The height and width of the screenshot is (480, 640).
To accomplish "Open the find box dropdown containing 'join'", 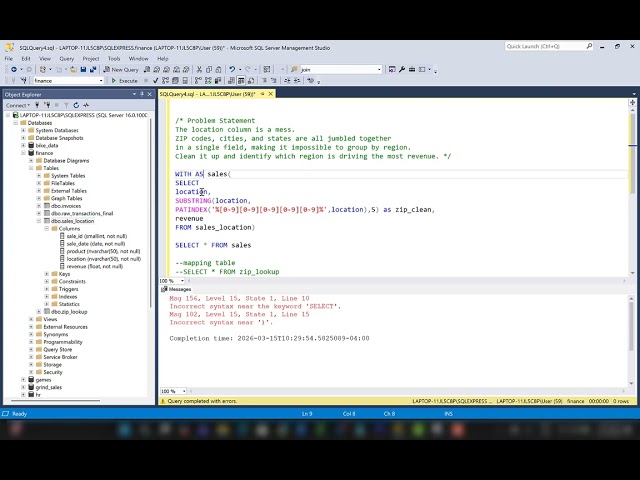I will [x=379, y=69].
